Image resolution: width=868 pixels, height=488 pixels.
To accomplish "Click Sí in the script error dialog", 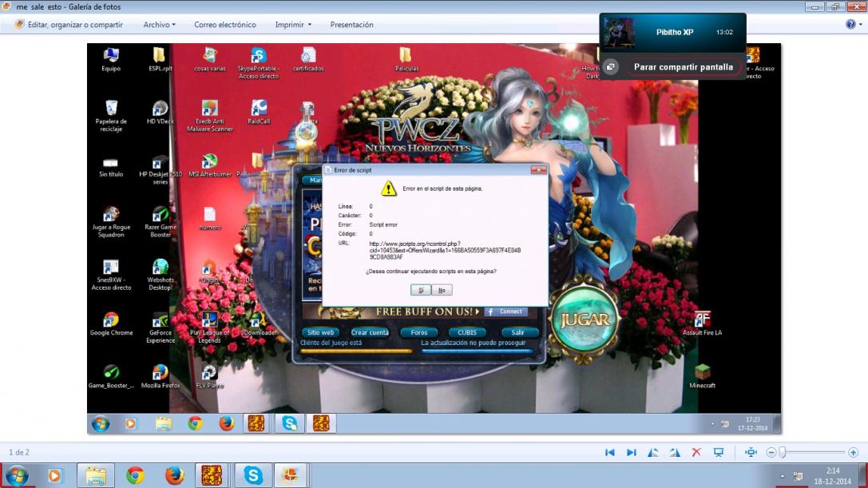I will 421,290.
